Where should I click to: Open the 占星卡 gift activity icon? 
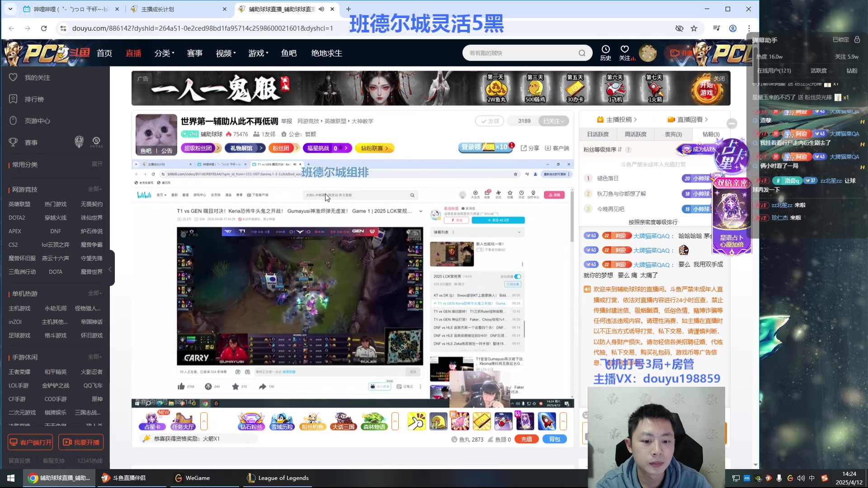pyautogui.click(x=152, y=421)
